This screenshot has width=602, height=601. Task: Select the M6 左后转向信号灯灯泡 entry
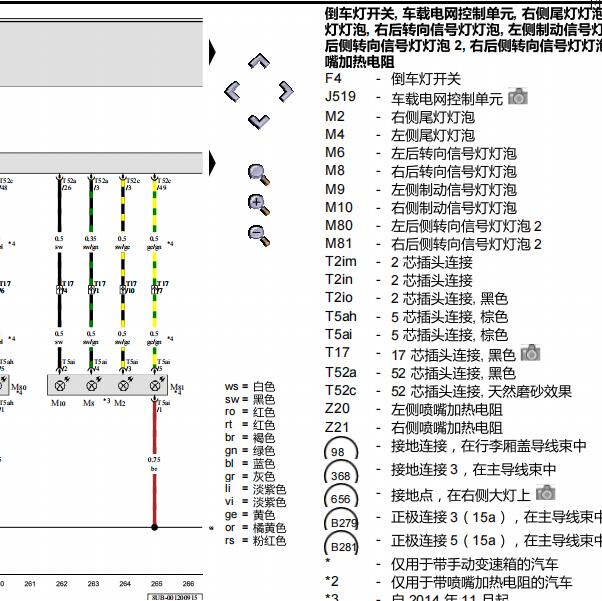coord(421,153)
